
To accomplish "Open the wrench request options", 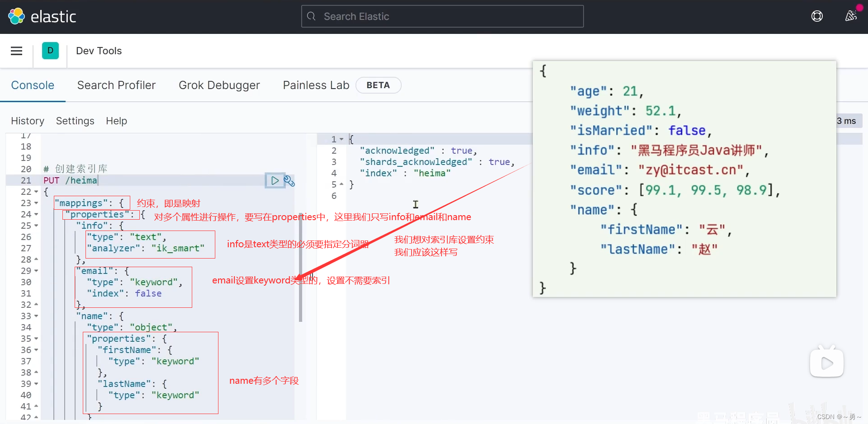I will (289, 181).
